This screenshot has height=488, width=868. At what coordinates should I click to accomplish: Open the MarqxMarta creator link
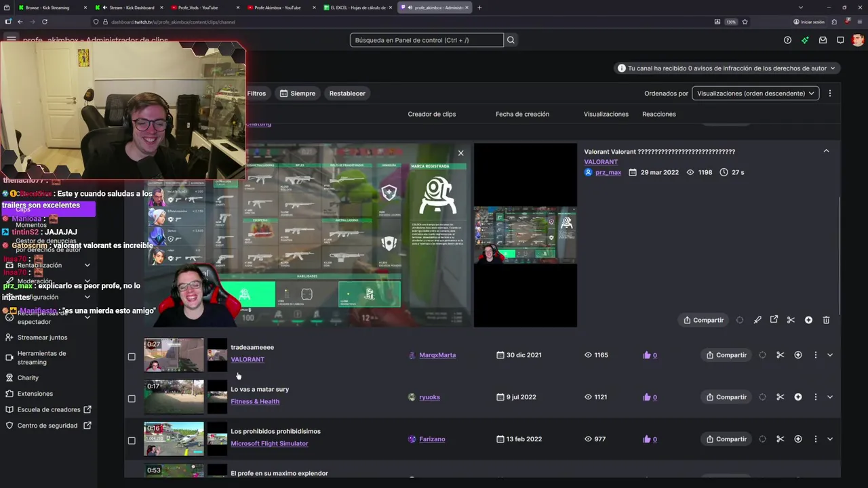tap(437, 355)
